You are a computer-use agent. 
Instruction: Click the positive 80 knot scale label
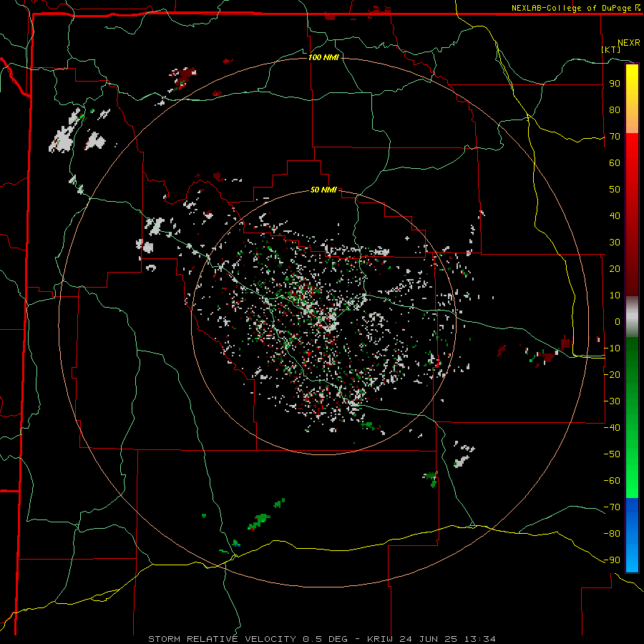pos(615,110)
